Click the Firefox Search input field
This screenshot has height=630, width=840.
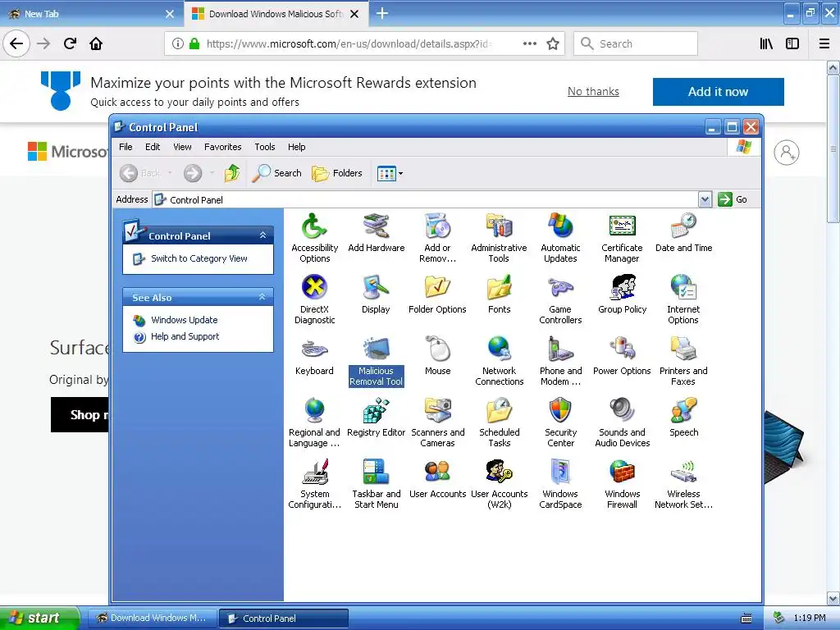coord(636,43)
